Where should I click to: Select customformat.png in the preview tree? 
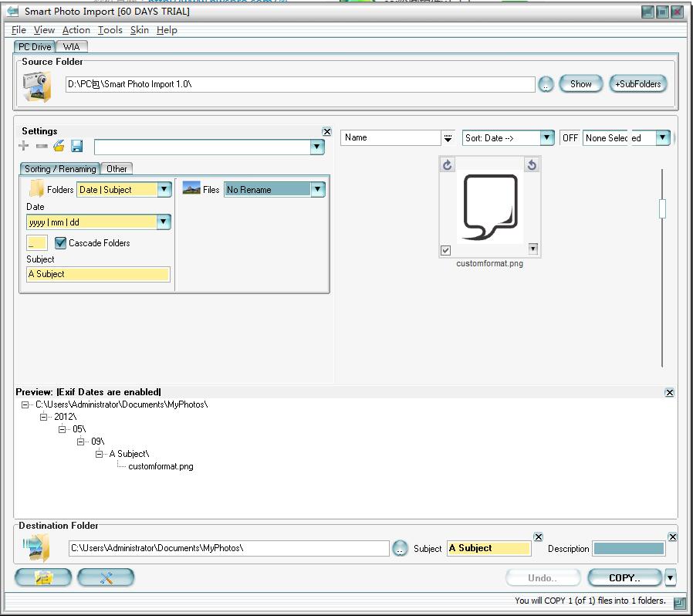tap(161, 466)
